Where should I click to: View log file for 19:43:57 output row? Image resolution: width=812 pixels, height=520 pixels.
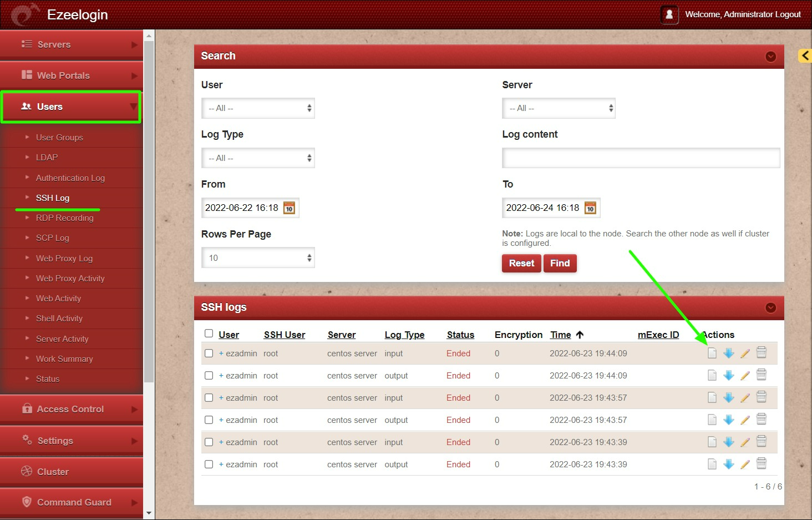coord(712,420)
